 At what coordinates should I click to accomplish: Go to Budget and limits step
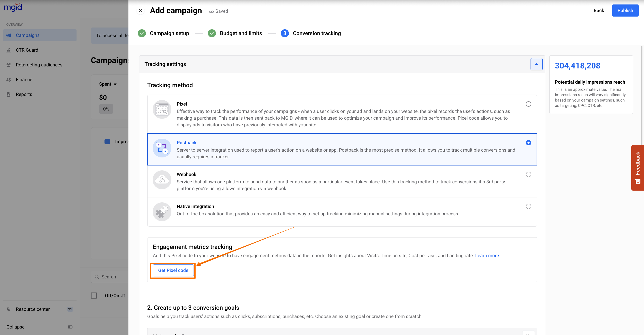click(x=241, y=33)
